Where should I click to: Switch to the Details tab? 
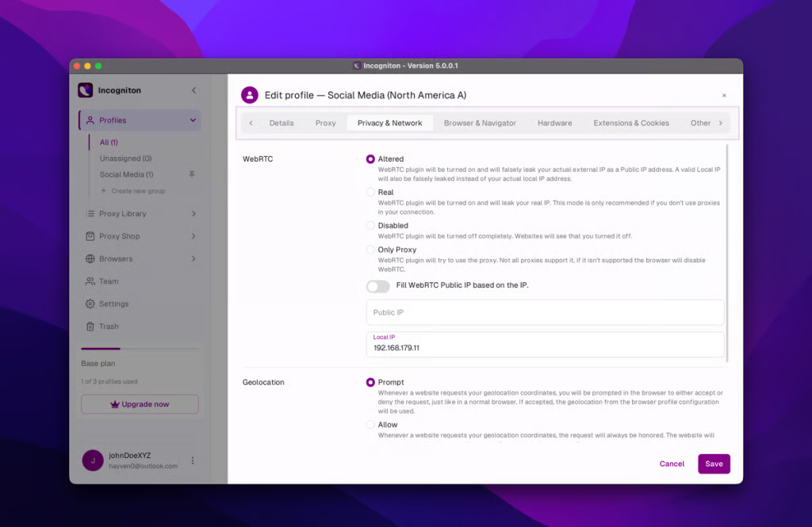[x=282, y=123]
